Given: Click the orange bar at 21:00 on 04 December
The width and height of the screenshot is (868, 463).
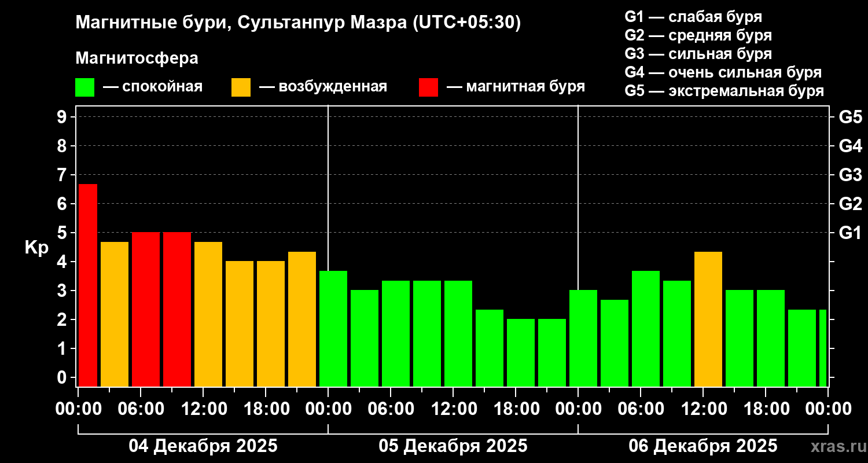Looking at the screenshot, I should pyautogui.click(x=302, y=319).
